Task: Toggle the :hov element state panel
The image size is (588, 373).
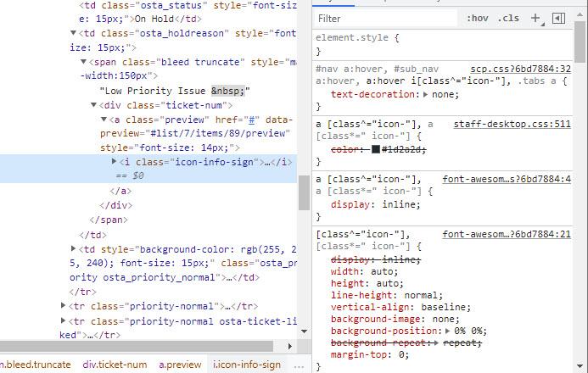Action: pos(478,18)
